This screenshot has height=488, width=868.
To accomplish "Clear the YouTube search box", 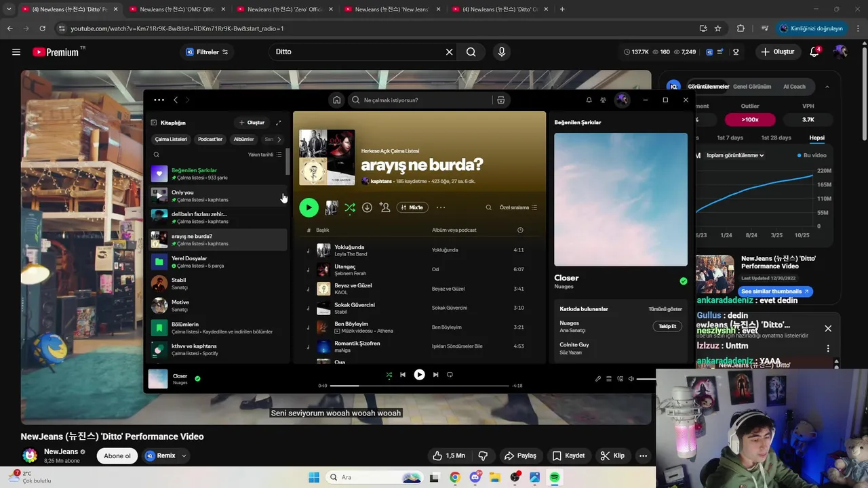I will click(x=449, y=52).
